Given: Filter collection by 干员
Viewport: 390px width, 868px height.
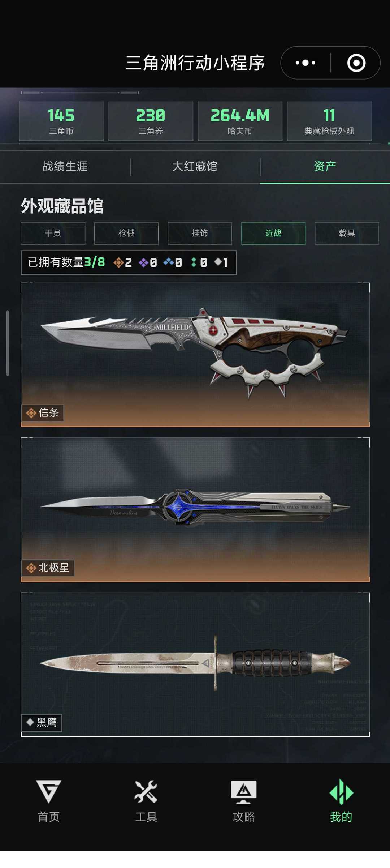Looking at the screenshot, I should 53,233.
